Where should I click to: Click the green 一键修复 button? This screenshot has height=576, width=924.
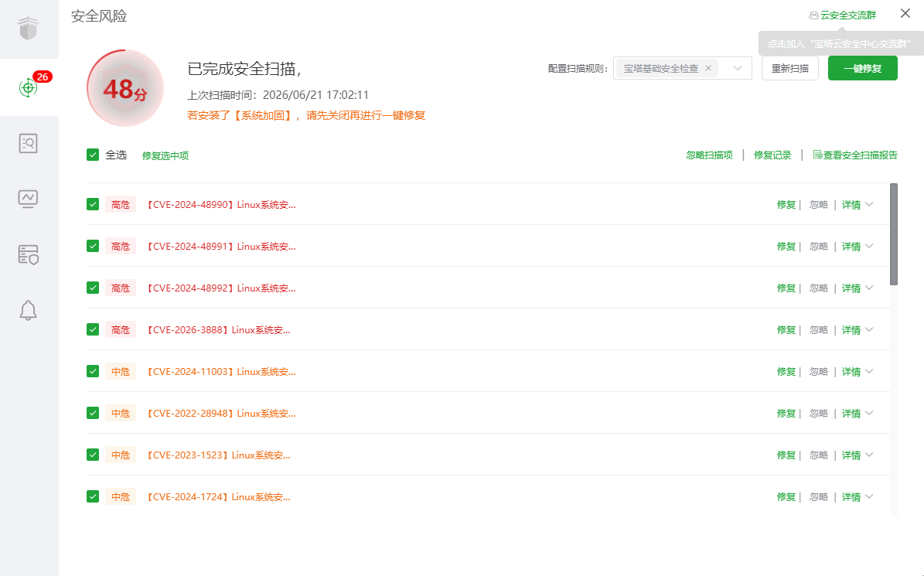point(863,68)
